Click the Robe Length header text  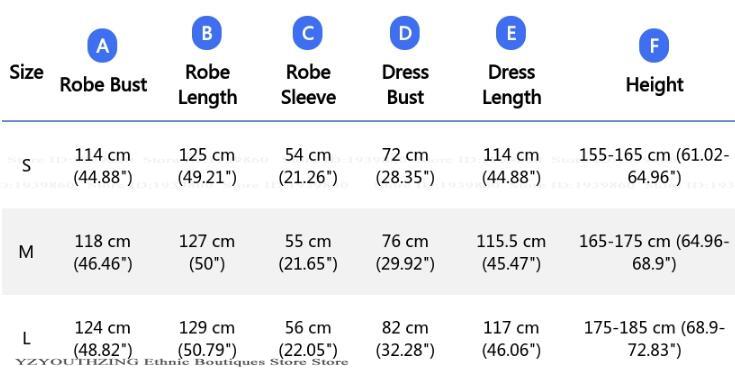207,85
